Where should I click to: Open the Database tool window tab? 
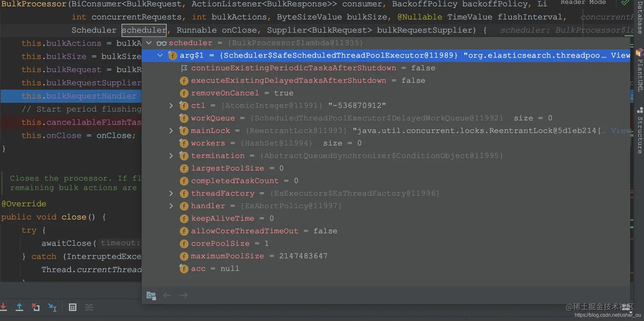click(640, 17)
